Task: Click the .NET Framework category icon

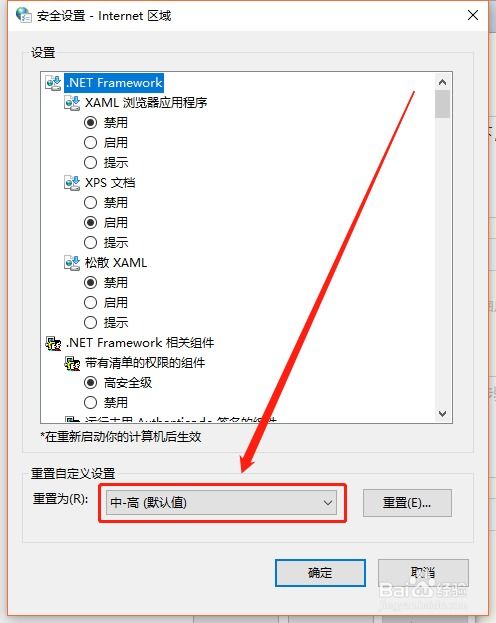Action: click(53, 83)
